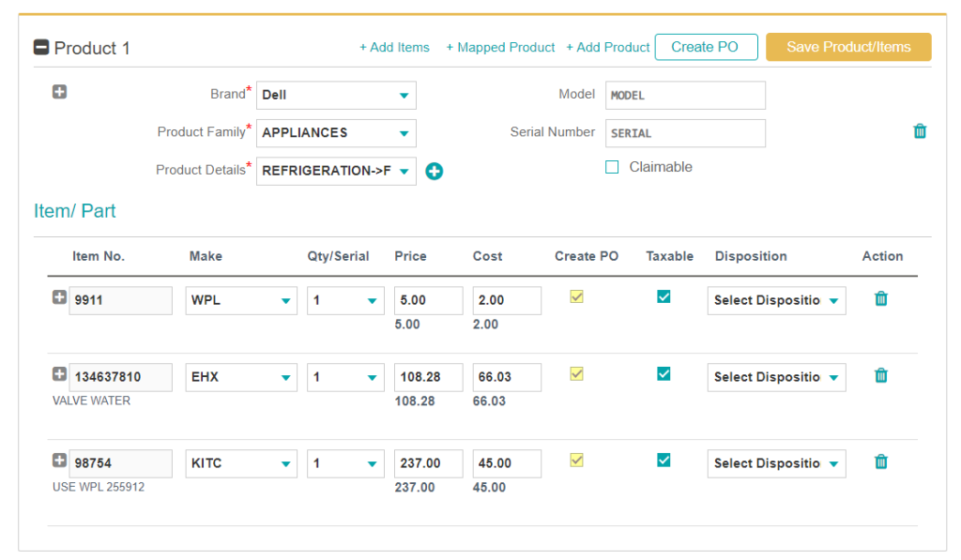
Task: Click the + Add Product link
Action: click(607, 47)
